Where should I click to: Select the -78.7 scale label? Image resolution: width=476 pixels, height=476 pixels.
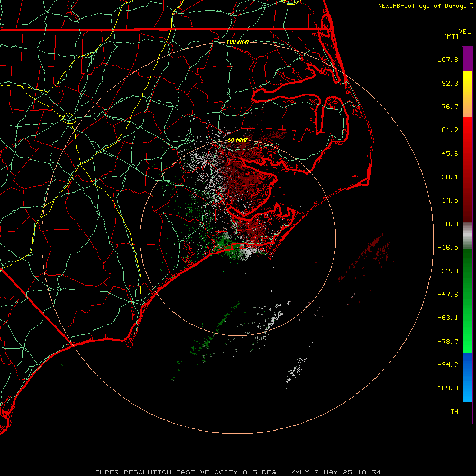(448, 342)
